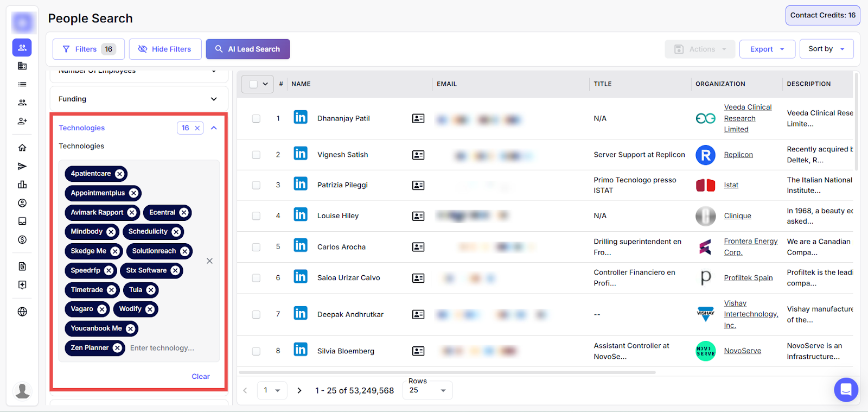
Task: Open the Export dropdown menu
Action: 767,49
